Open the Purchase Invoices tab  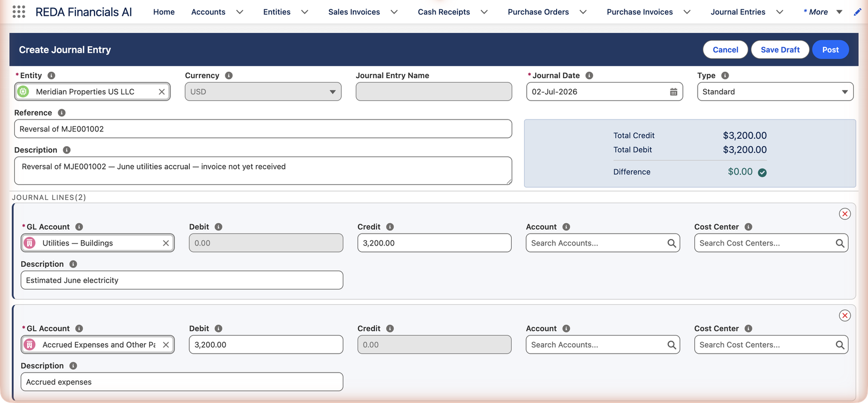tap(640, 12)
